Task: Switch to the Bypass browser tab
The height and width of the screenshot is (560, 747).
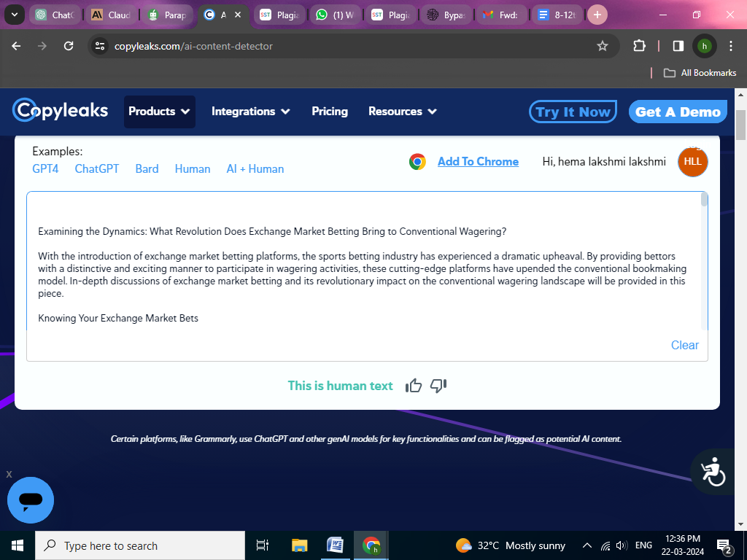Action: point(446,15)
